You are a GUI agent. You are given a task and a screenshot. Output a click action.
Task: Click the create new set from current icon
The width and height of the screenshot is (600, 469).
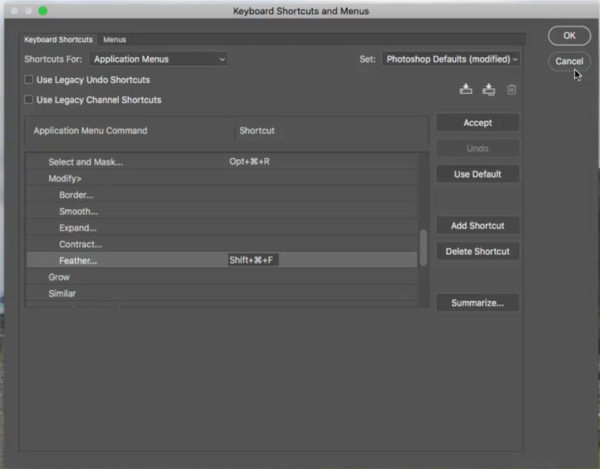coord(488,90)
